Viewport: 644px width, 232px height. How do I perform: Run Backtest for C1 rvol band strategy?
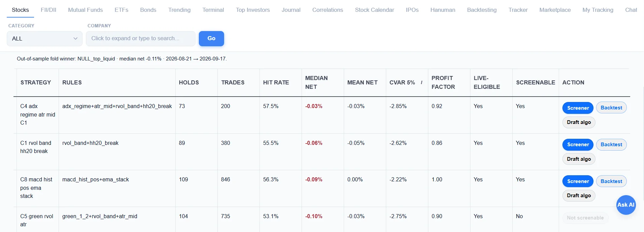pyautogui.click(x=611, y=145)
